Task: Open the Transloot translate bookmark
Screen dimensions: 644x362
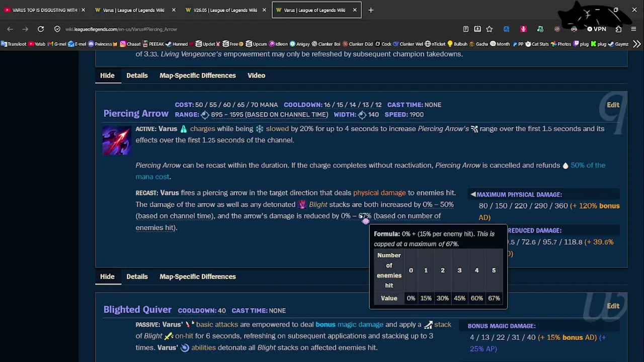Action: (14, 44)
